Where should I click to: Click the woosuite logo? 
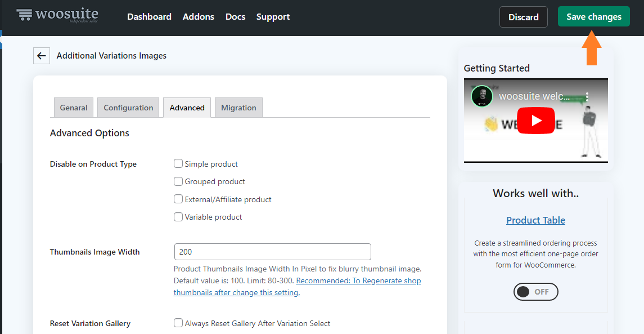click(57, 15)
